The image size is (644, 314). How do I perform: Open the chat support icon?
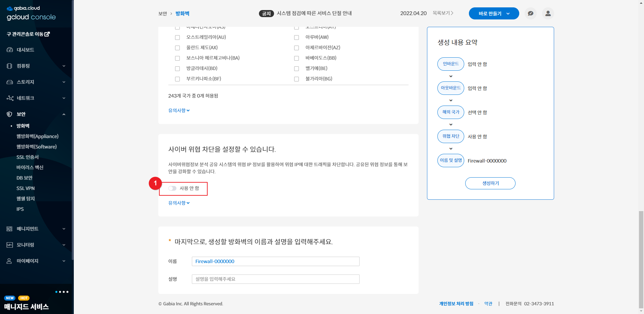pyautogui.click(x=530, y=13)
